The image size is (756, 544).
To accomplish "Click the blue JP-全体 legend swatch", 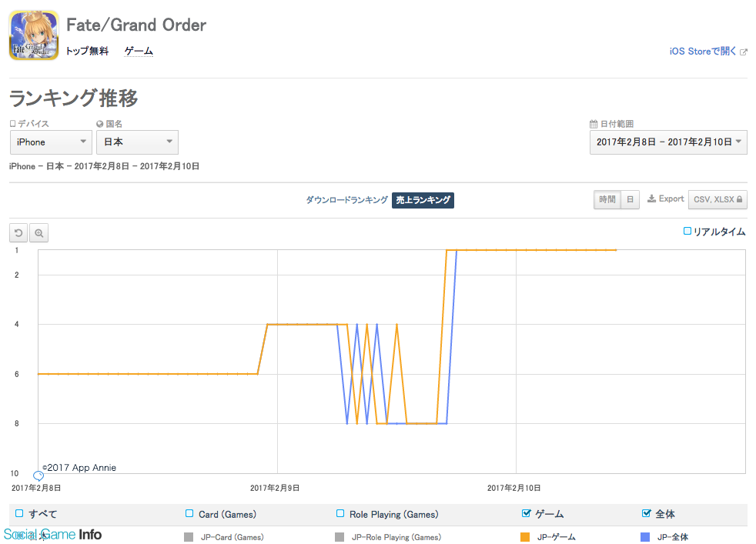I will point(645,537).
